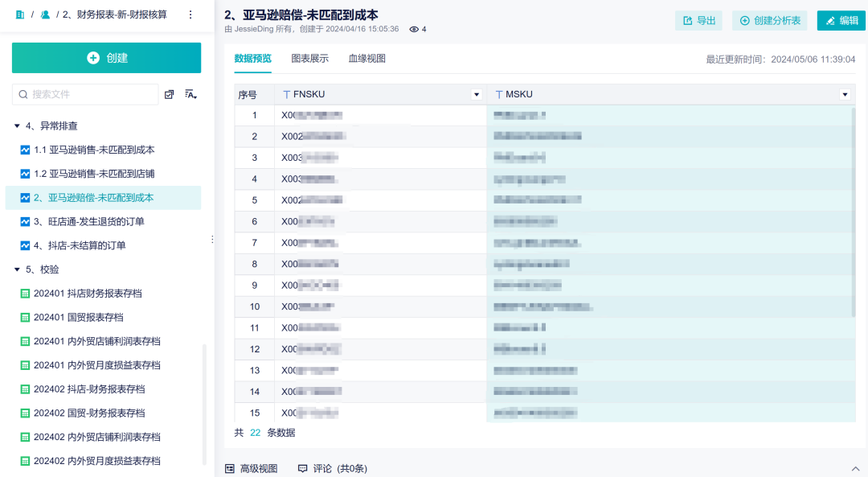Click the page title 2、亚马逊赔偿-未匹配到成本
The height and width of the screenshot is (477, 868).
click(x=301, y=15)
